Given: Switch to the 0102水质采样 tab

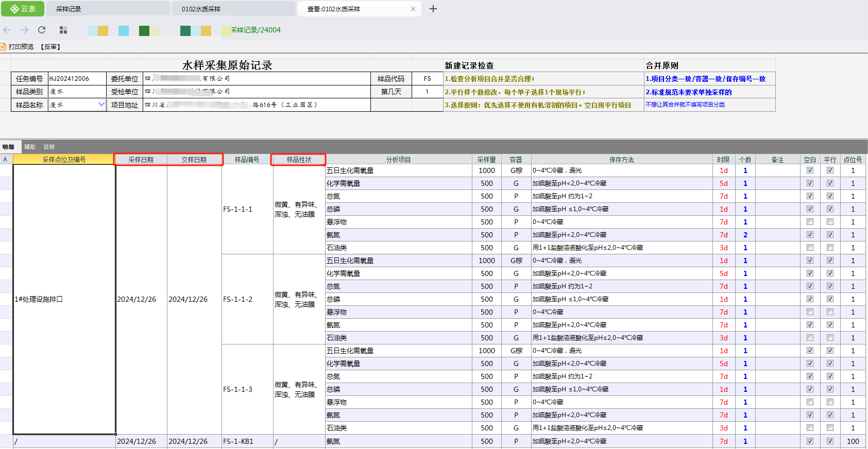Looking at the screenshot, I should [233, 9].
